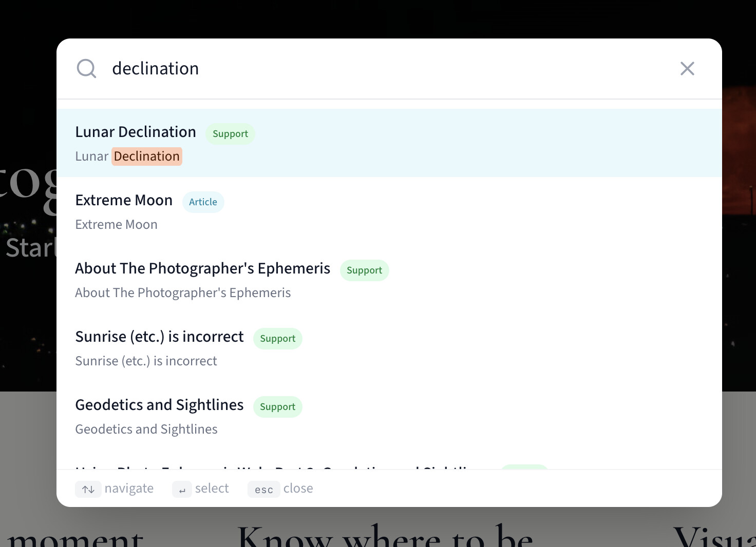Click Support badge beside Geodetics and Sightlines
Image resolution: width=756 pixels, height=547 pixels.
click(277, 407)
